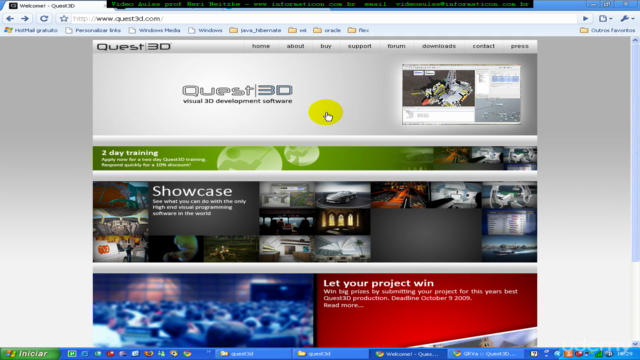
Task: Expand Outros favoritos folder
Action: (x=608, y=30)
